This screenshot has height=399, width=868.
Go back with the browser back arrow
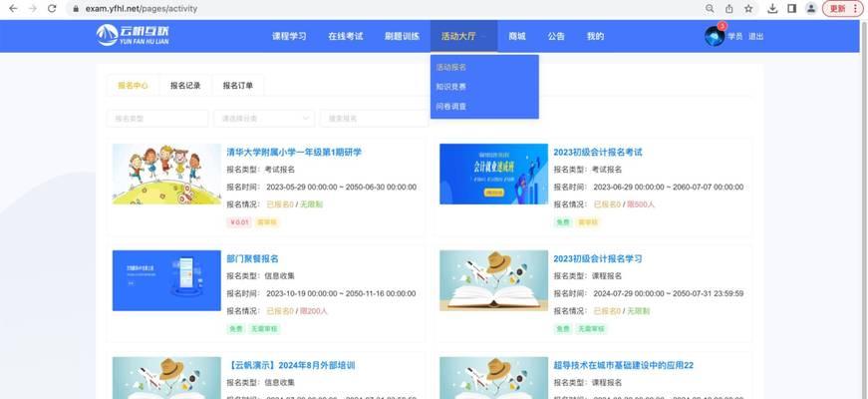(13, 9)
